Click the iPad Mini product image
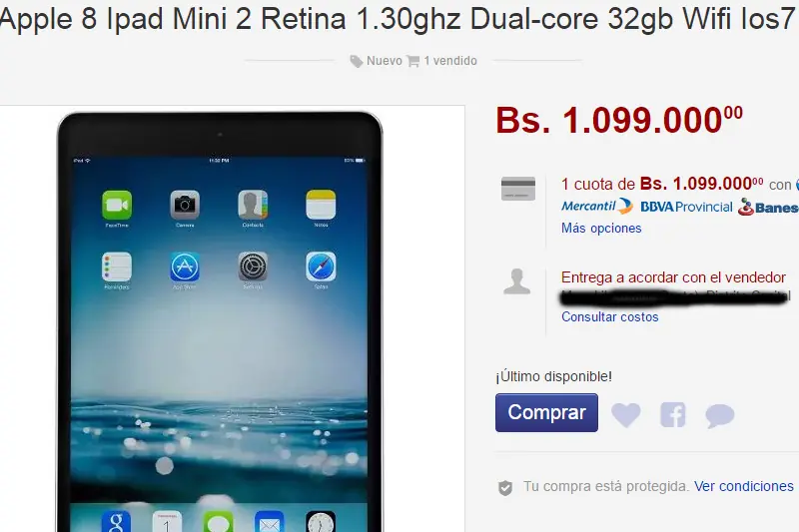The image size is (799, 532). [220, 321]
